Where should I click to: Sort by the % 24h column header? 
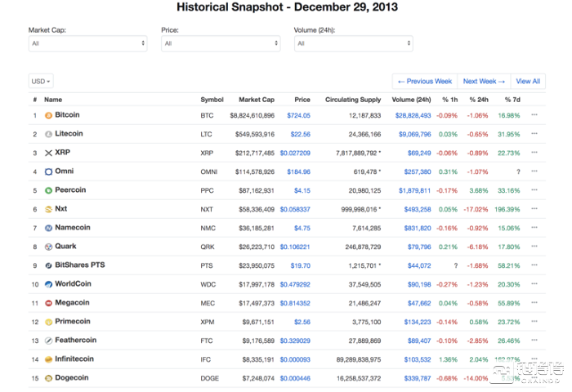pyautogui.click(x=479, y=100)
